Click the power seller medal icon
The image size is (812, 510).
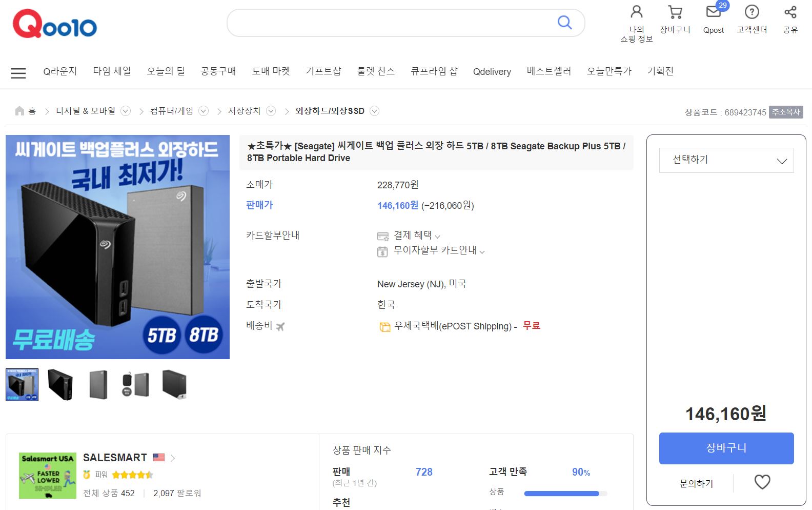coord(87,475)
